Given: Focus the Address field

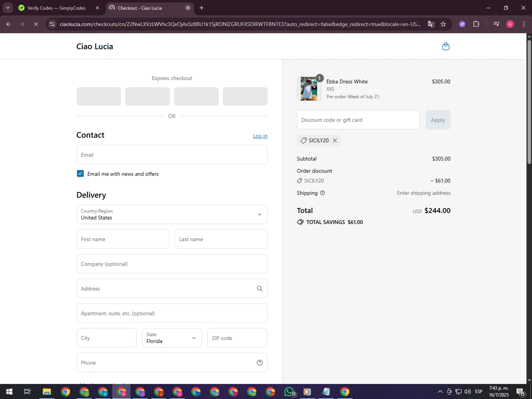Looking at the screenshot, I should (172, 289).
